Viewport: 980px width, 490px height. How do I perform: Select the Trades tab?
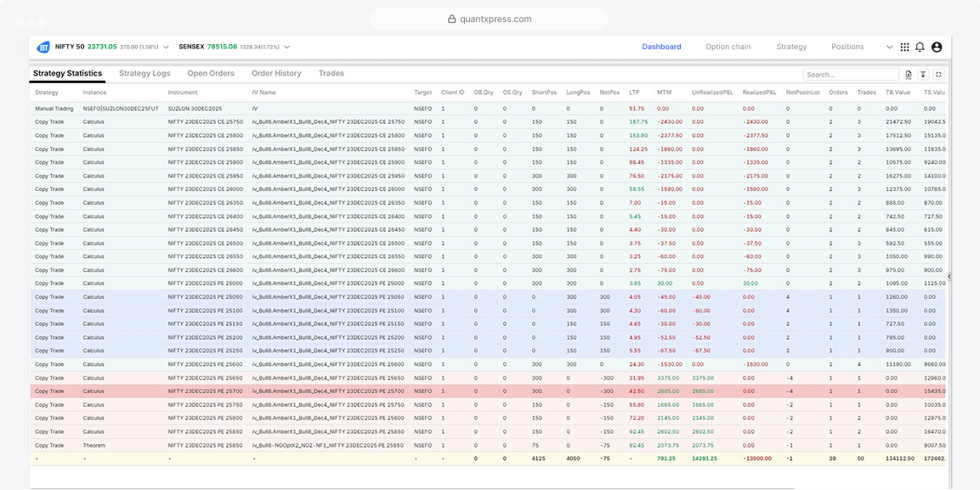[x=331, y=74]
